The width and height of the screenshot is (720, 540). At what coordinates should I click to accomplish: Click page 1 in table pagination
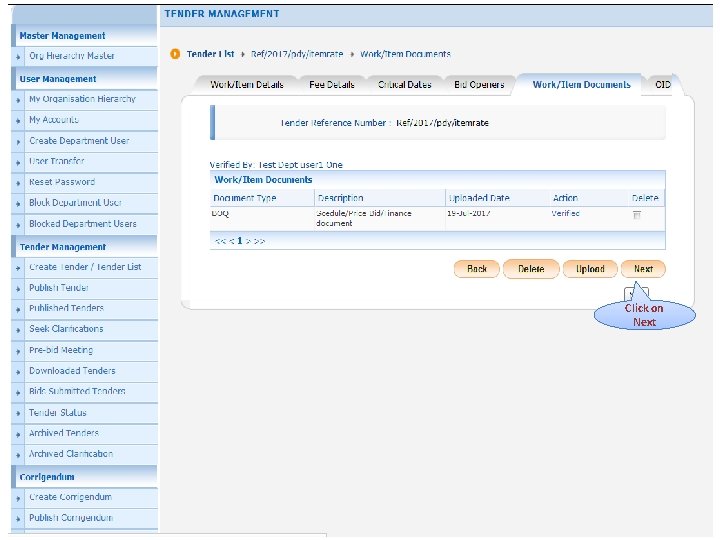pos(239,241)
